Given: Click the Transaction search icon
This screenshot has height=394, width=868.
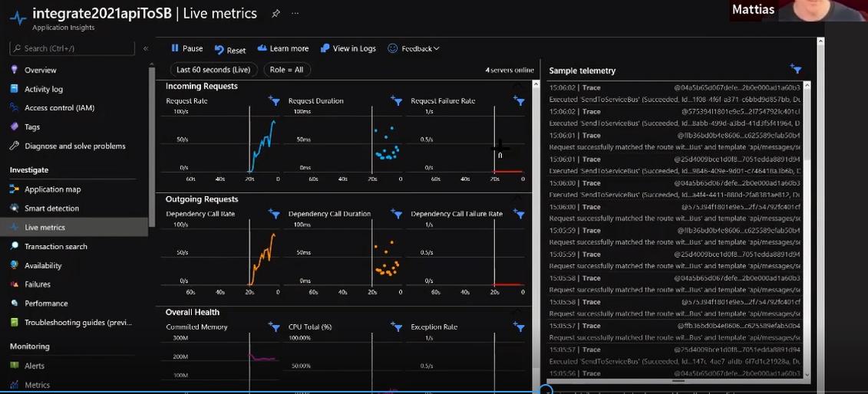Looking at the screenshot, I should [15, 247].
